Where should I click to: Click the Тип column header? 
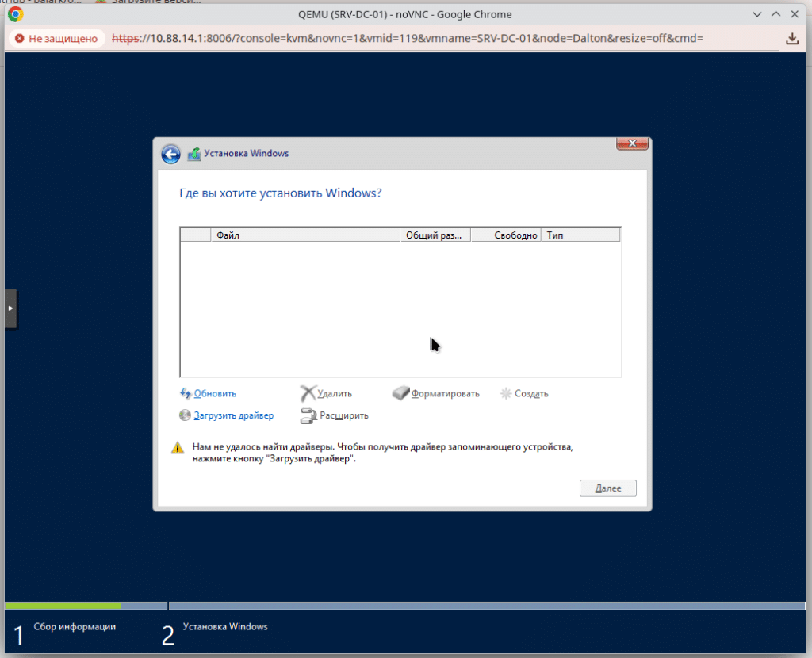click(580, 235)
